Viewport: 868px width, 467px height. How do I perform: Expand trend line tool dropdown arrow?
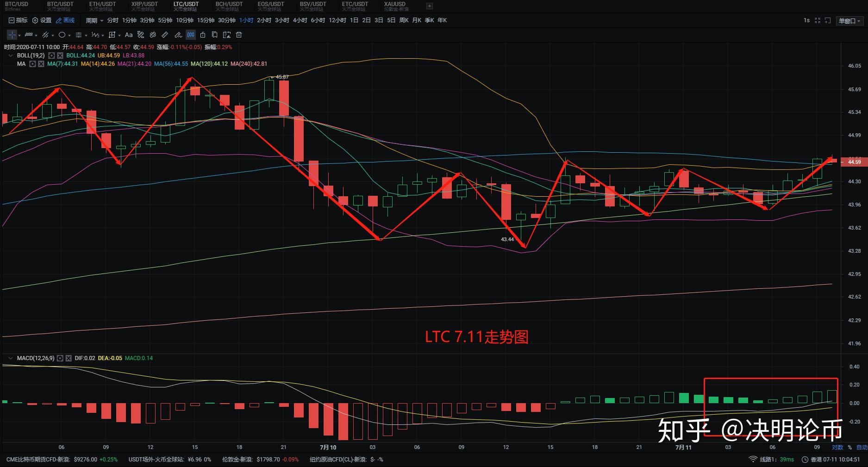[x=53, y=35]
